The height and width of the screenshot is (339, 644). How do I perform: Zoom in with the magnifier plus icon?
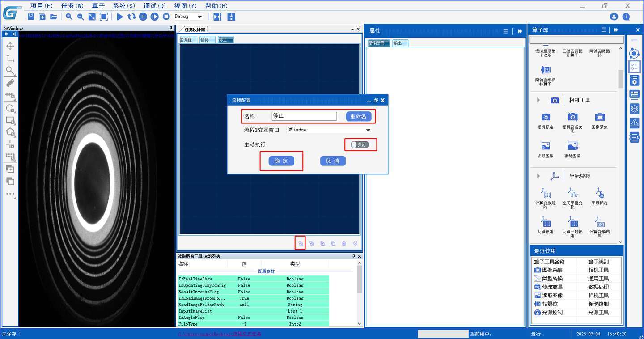69,17
